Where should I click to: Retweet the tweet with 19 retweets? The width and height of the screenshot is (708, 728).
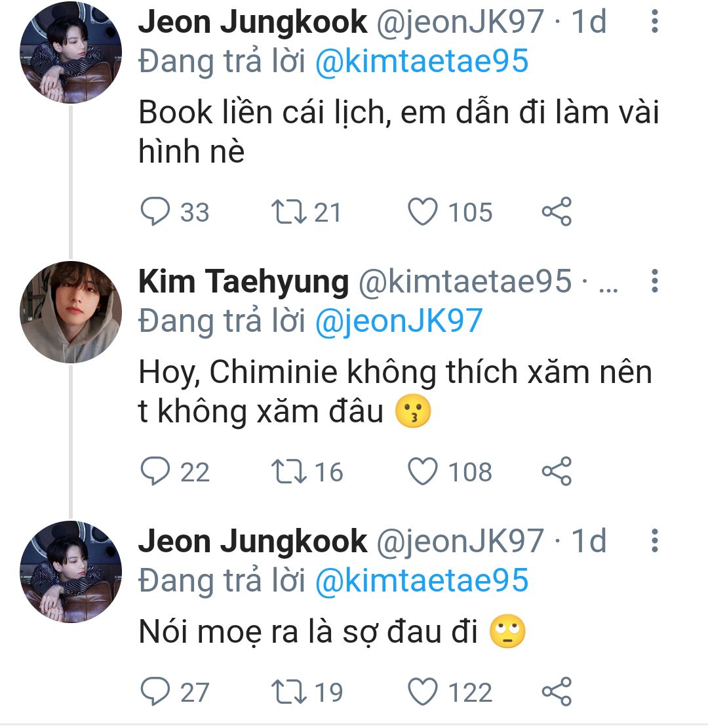[x=285, y=693]
